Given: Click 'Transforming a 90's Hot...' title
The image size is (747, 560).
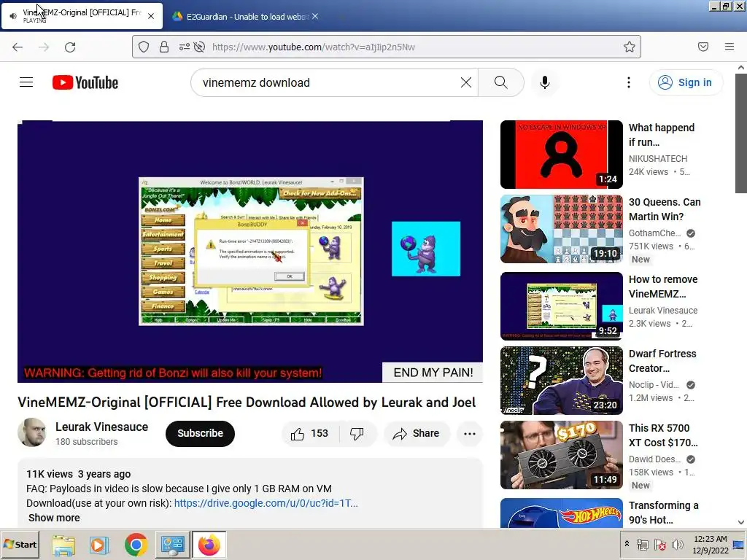Looking at the screenshot, I should coord(664,513).
